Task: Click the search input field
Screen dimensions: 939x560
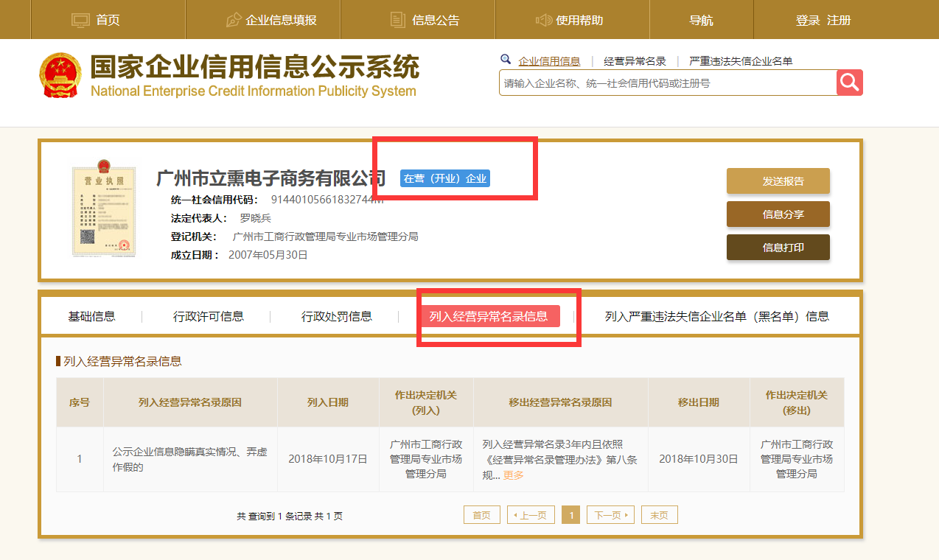Action: tap(663, 82)
